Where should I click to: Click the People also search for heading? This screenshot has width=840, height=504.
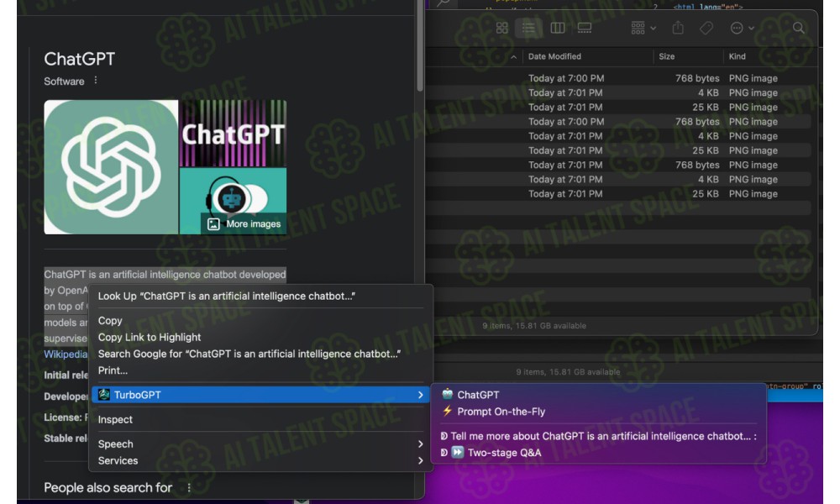(x=108, y=487)
